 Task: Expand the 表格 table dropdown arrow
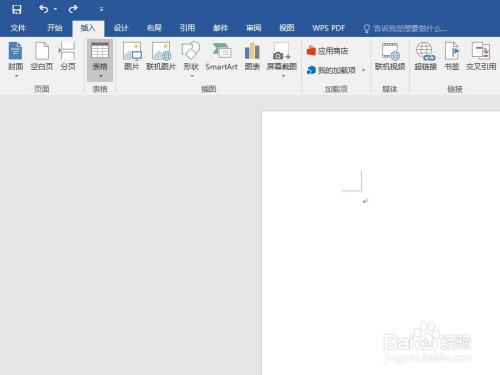click(x=100, y=76)
